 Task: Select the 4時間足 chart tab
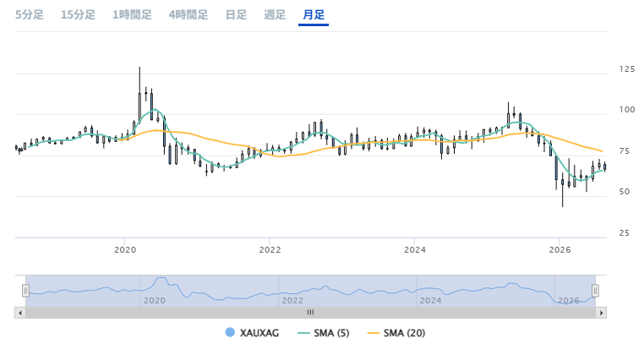click(x=188, y=15)
